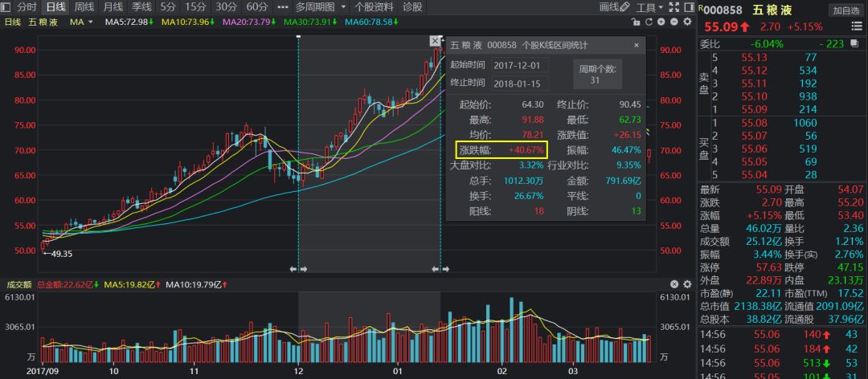This screenshot has height=379, width=868.
Task: Click the 市盈(TTM) 17.52 value
Action: click(x=850, y=293)
